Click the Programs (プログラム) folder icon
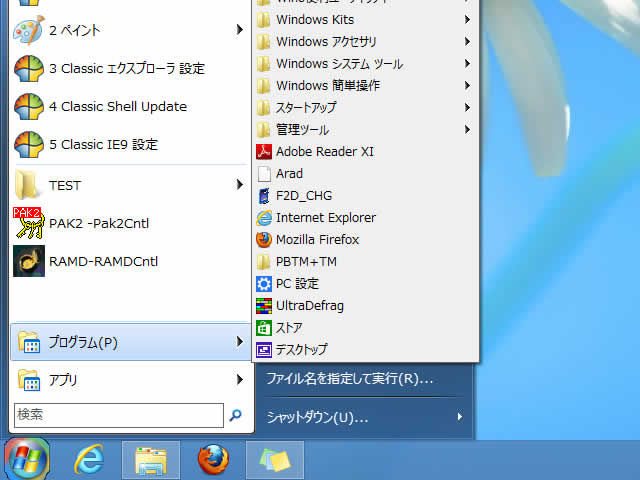 29,342
